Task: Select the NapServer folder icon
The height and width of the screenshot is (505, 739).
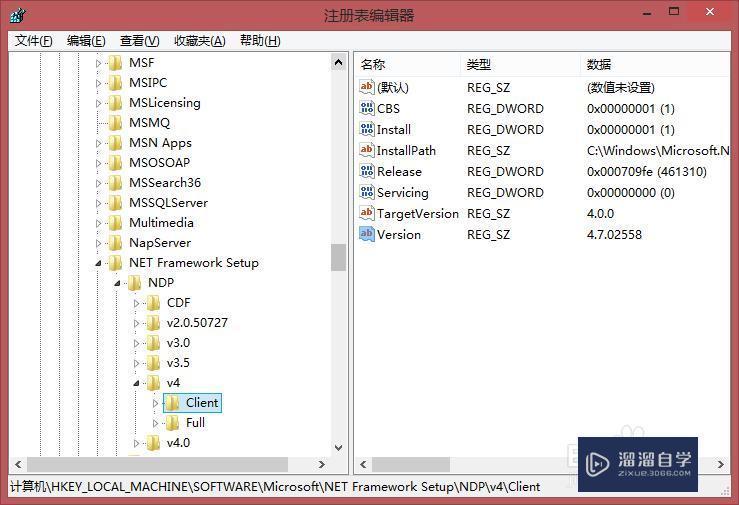Action: click(x=115, y=243)
